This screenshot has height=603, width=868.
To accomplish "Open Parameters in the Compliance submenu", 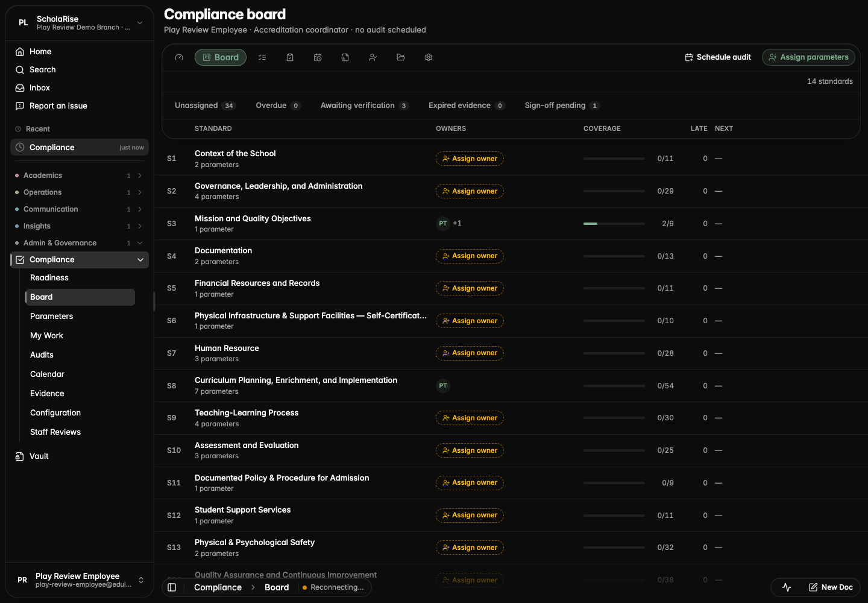I will [80, 317].
